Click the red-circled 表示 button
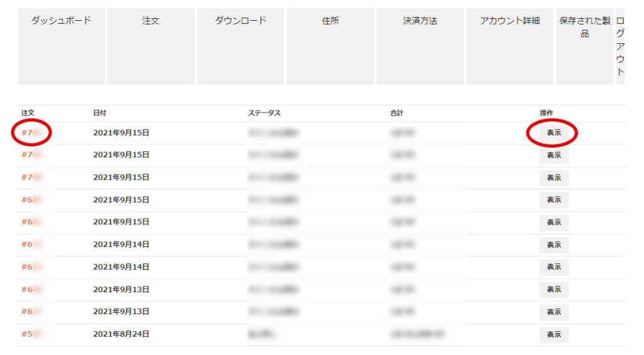Image resolution: width=644 pixels, height=355 pixels. coord(553,133)
